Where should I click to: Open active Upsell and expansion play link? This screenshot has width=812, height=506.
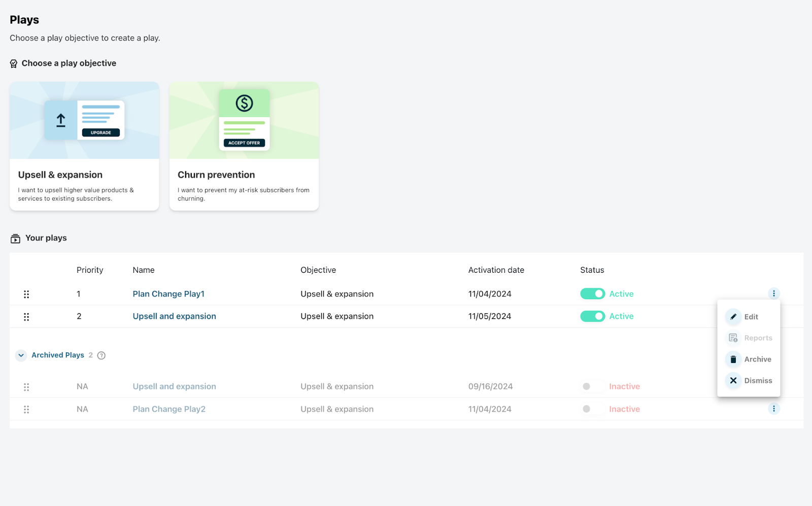pyautogui.click(x=174, y=316)
